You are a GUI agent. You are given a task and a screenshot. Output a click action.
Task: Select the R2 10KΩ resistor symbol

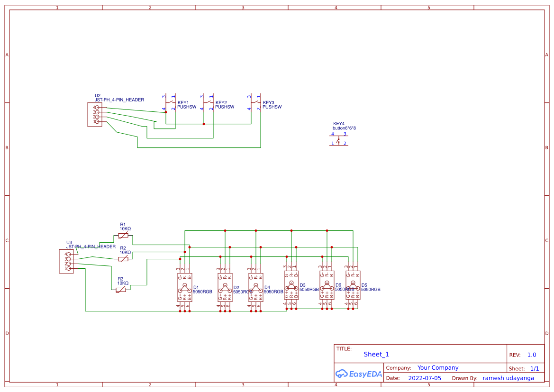(123, 259)
